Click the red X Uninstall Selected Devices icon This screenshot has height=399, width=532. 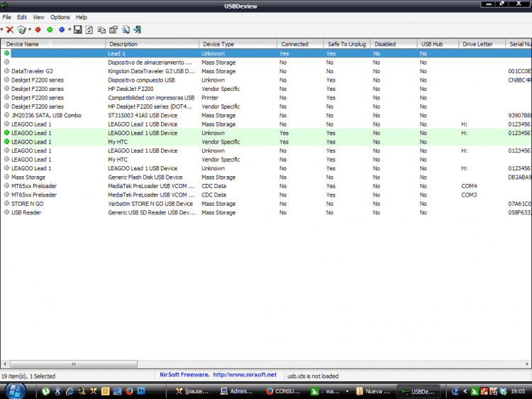10,30
